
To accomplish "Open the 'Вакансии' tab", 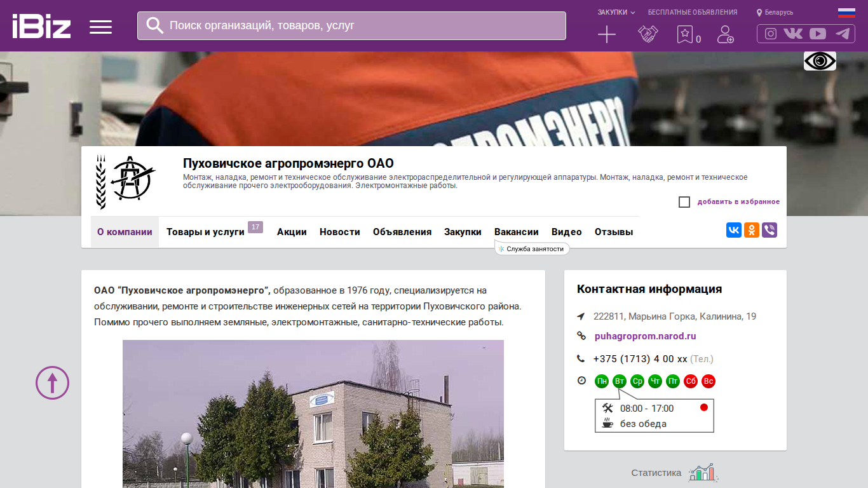I will tap(517, 232).
